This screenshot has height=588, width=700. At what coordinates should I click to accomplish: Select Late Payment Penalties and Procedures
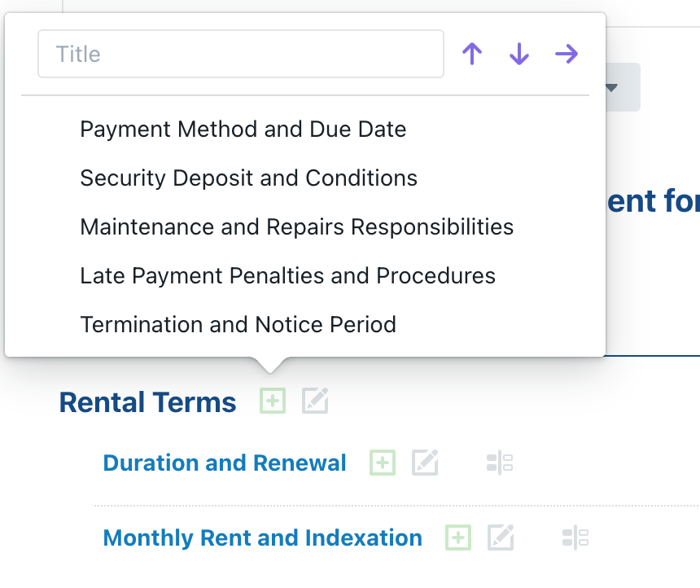point(287,276)
